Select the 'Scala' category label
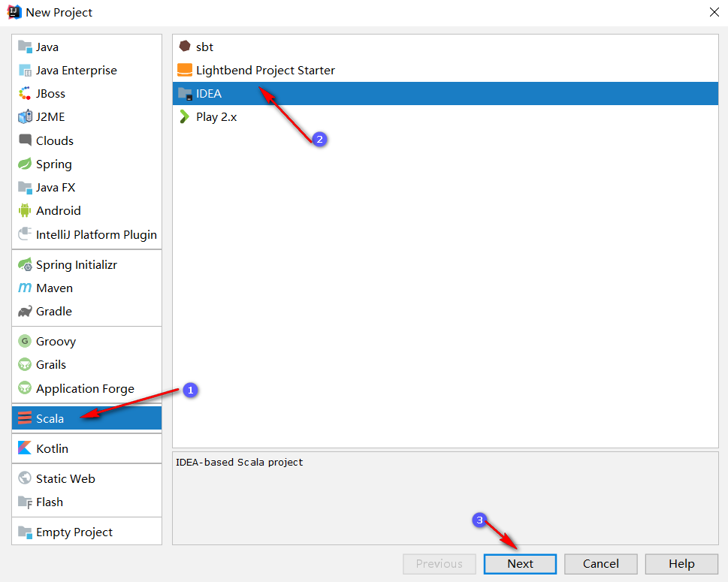The width and height of the screenshot is (728, 582). 50,418
